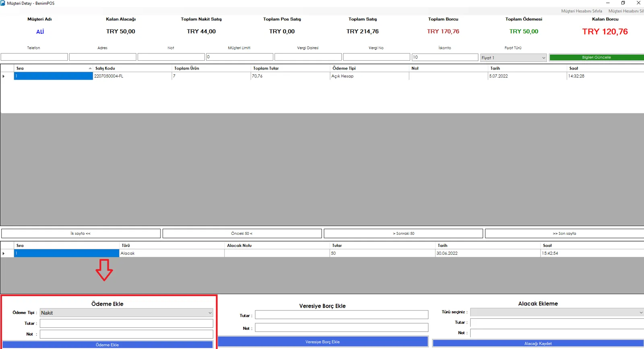Go to İlk sayfa << button
The width and height of the screenshot is (644, 349).
(x=80, y=233)
